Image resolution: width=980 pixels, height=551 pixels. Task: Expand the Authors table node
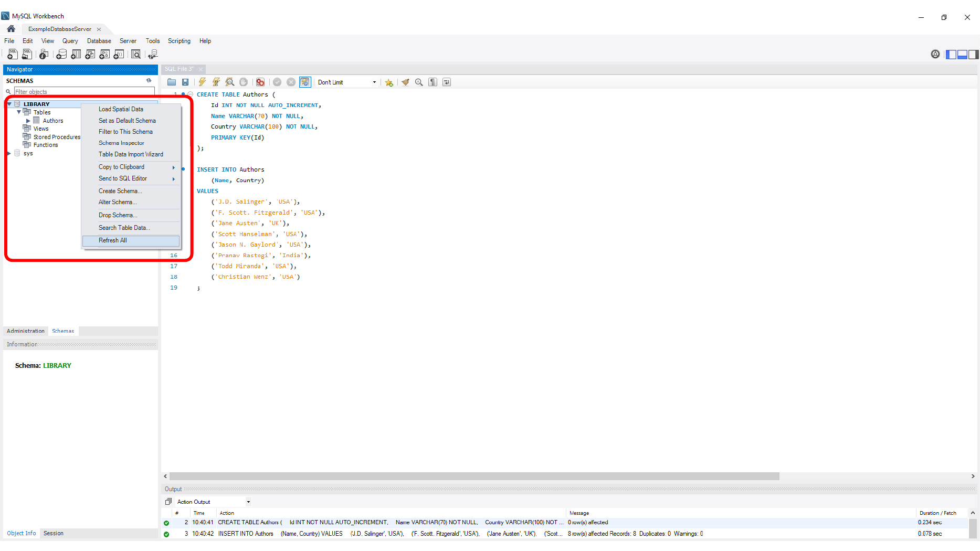pos(28,121)
